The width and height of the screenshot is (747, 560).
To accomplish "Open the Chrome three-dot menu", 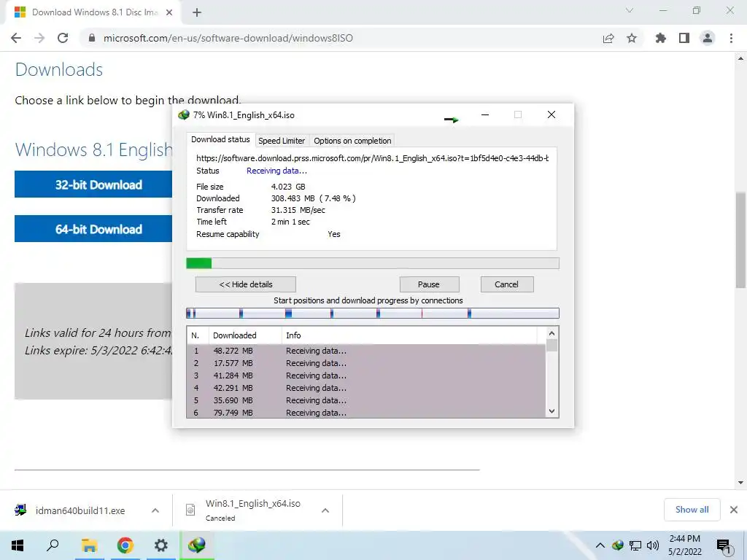I will (x=731, y=38).
